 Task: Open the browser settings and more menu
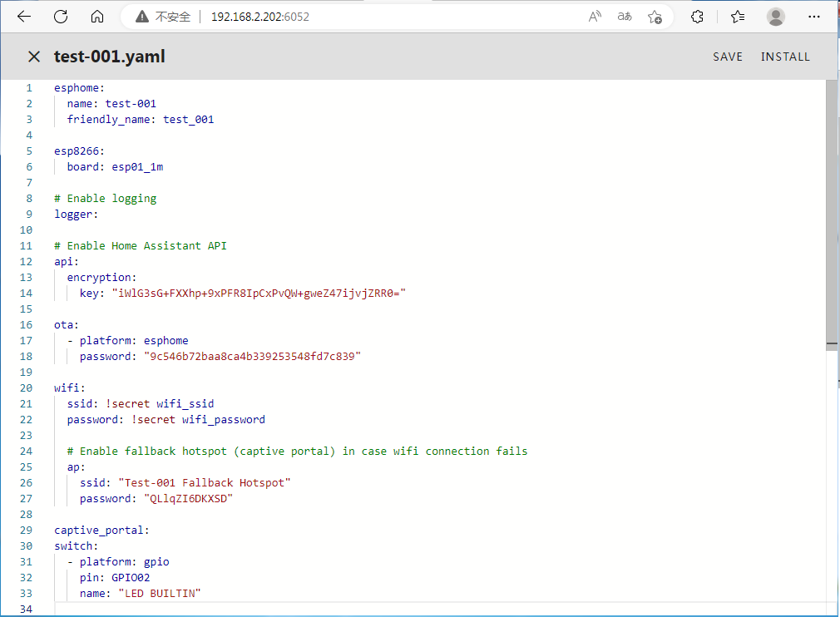pyautogui.click(x=814, y=17)
